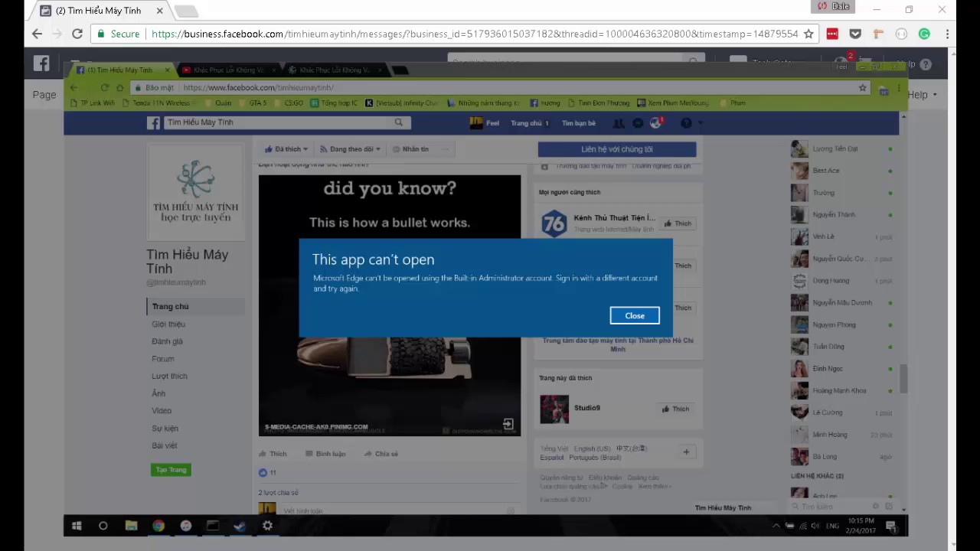The height and width of the screenshot is (551, 980).
Task: Click 'Chia sẻ' under the bullet post
Action: pos(381,454)
